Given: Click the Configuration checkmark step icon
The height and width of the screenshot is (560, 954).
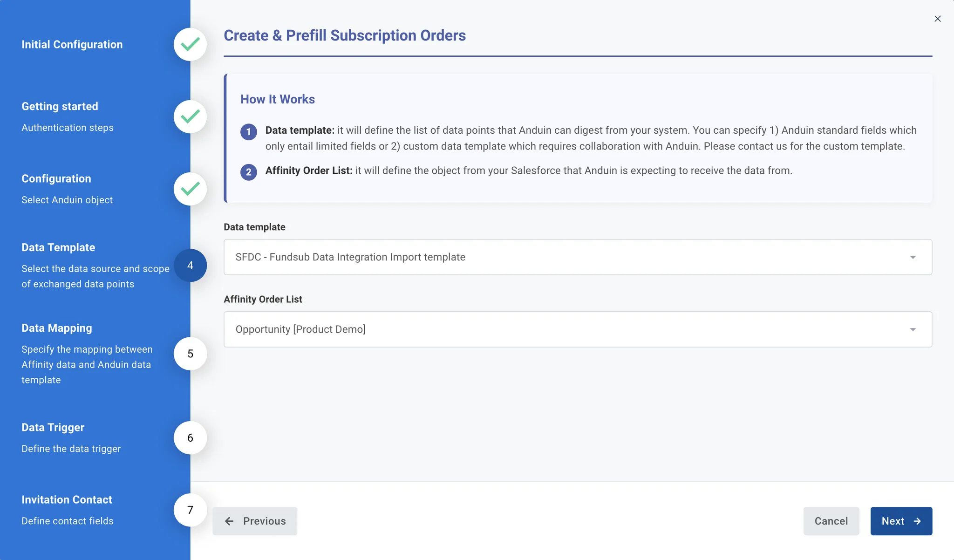Looking at the screenshot, I should [190, 189].
